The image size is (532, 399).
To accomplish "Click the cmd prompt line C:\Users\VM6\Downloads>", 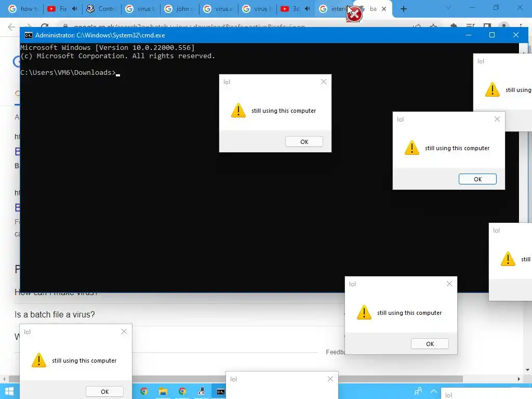I will pyautogui.click(x=68, y=73).
